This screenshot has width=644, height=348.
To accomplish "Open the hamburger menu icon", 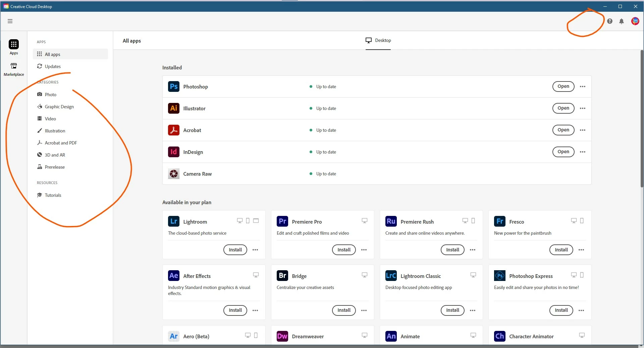I will coord(10,21).
